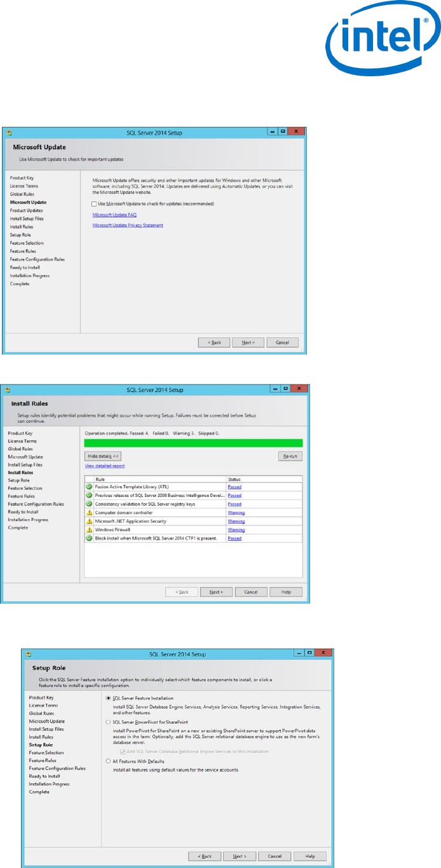
Task: Select SQL Server Feature Installation option
Action: click(x=108, y=697)
